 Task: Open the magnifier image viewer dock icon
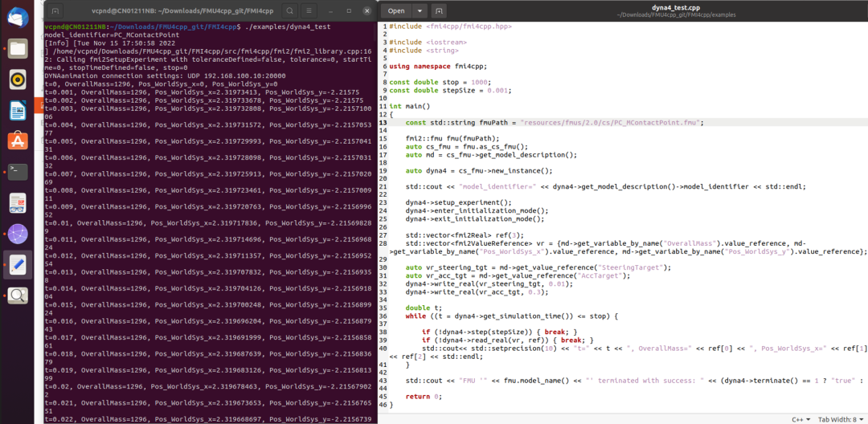tap(17, 296)
